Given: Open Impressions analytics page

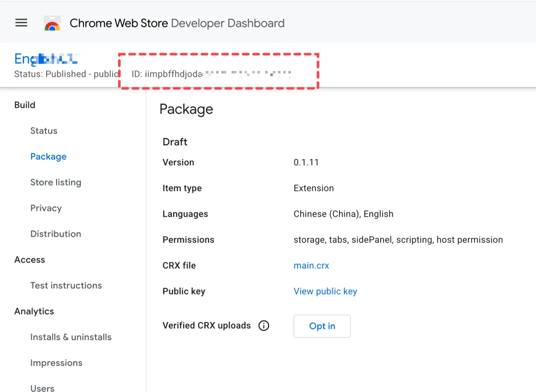Looking at the screenshot, I should coord(57,363).
